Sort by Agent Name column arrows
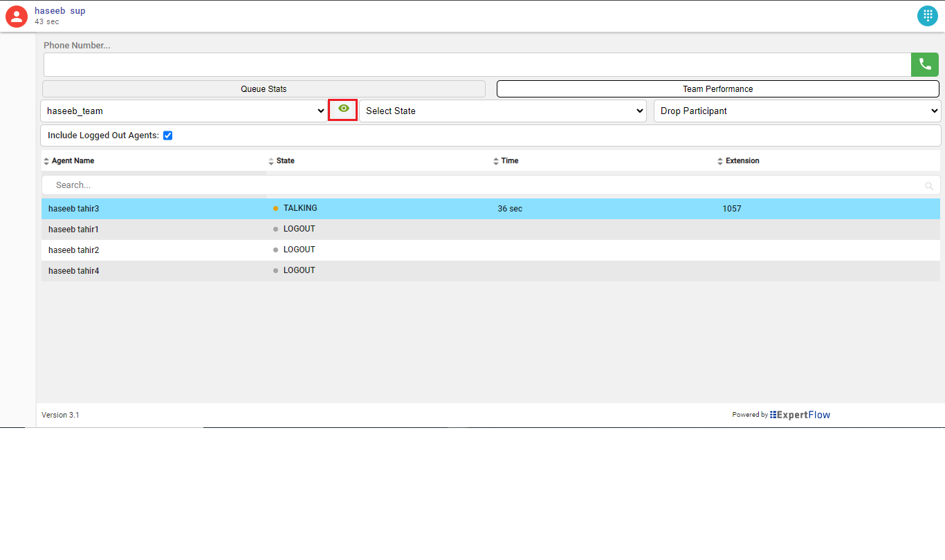This screenshot has width=945, height=560. [x=46, y=161]
